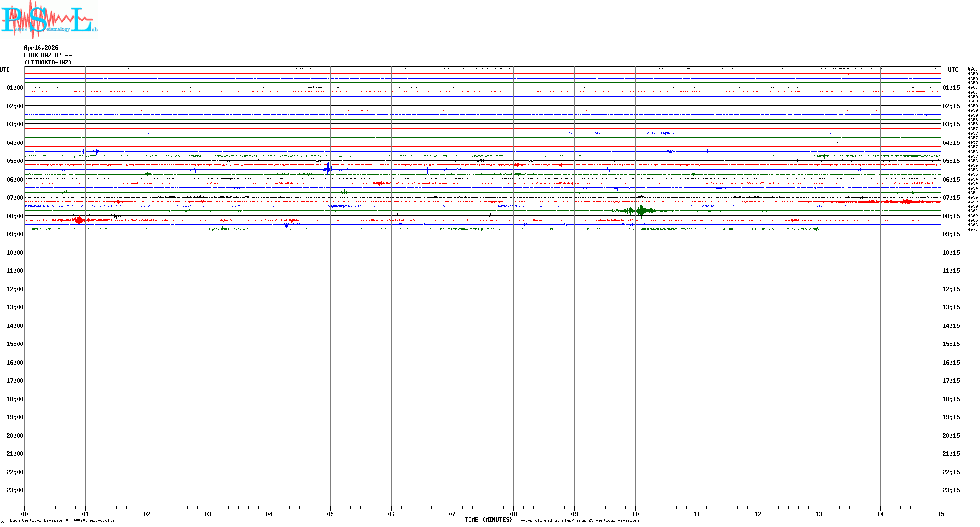Viewport: 980px width, 527px height.
Task: Click the 05 minute tick label on bottom axis
Action: 330,514
